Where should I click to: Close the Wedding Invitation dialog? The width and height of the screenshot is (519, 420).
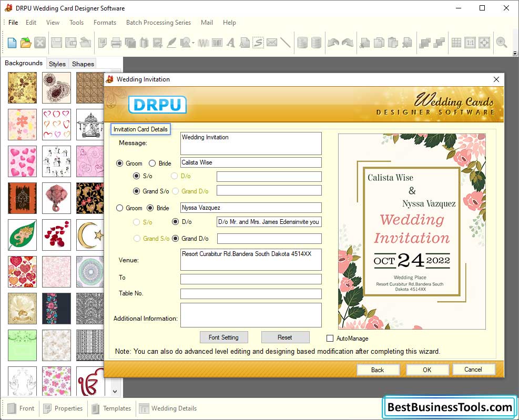coord(496,79)
